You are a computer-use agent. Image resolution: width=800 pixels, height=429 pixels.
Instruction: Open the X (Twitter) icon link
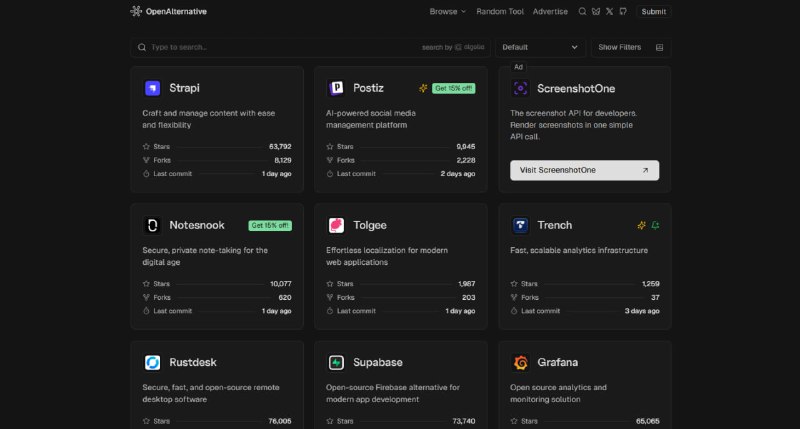tap(609, 11)
